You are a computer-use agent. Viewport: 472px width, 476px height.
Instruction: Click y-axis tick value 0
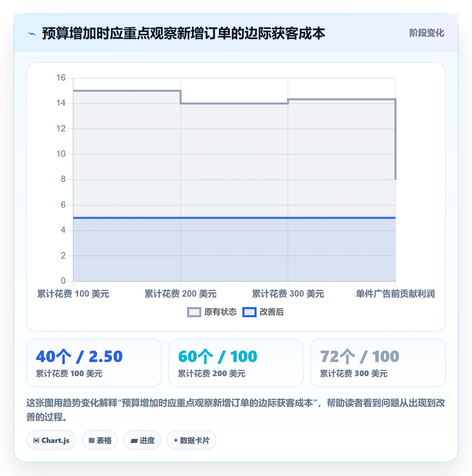pos(63,281)
